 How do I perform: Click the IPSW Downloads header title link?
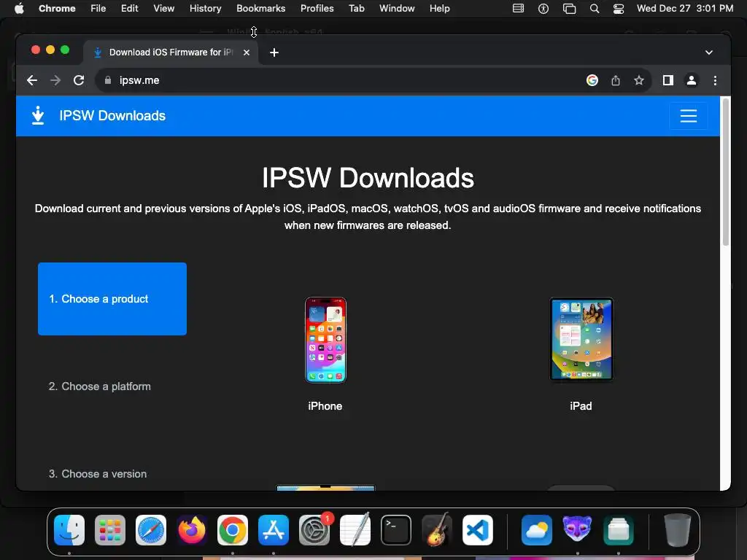112,116
